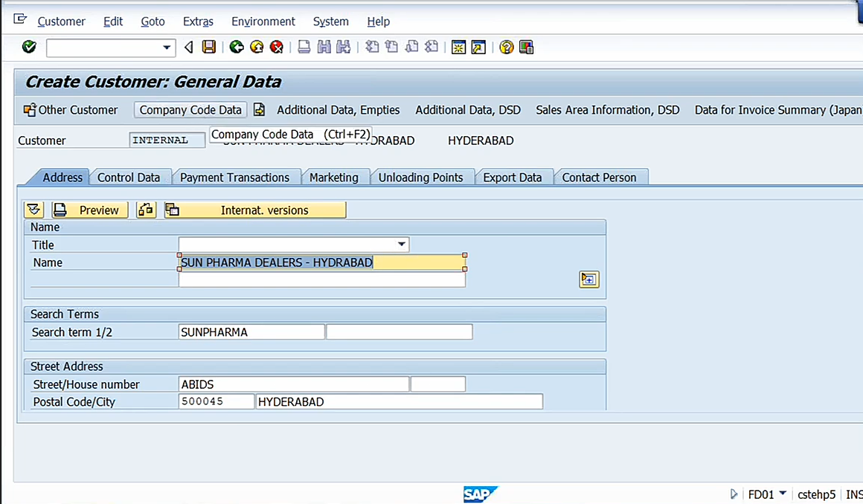
Task: Go back using the green arrow icon
Action: point(237,48)
